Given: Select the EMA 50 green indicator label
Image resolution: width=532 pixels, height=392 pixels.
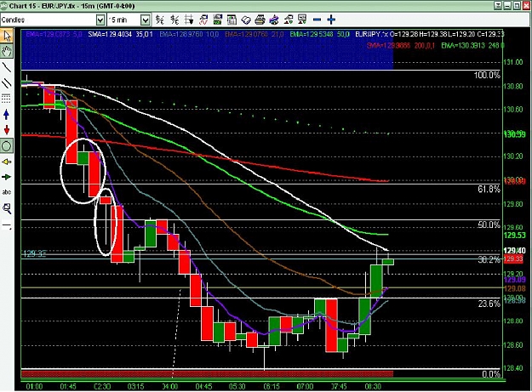Looking at the screenshot, I should 319,34.
